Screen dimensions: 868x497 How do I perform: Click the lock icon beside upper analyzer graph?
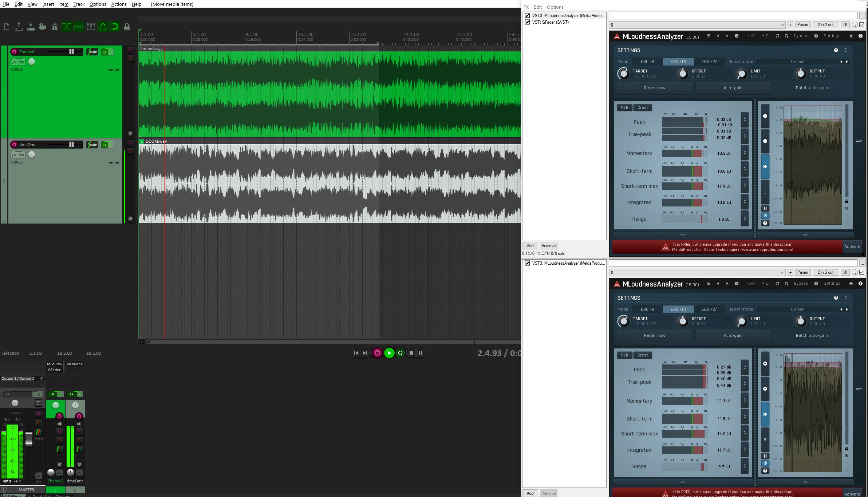(847, 201)
